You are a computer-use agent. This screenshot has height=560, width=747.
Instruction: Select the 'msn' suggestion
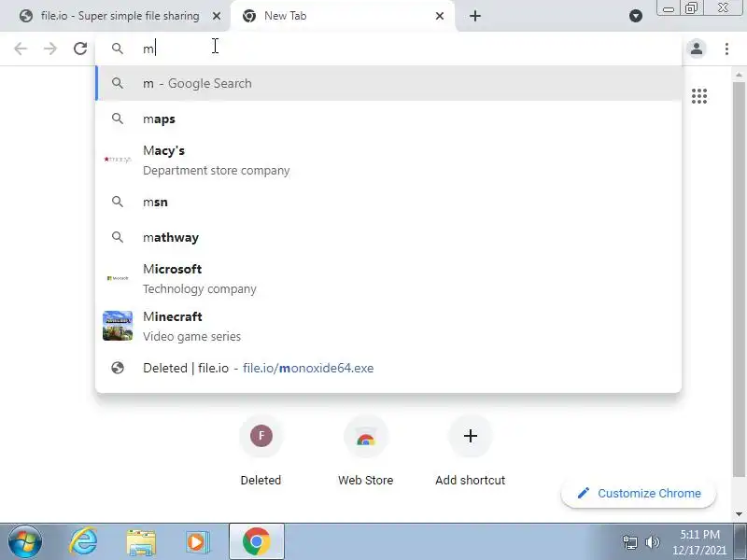(388, 202)
